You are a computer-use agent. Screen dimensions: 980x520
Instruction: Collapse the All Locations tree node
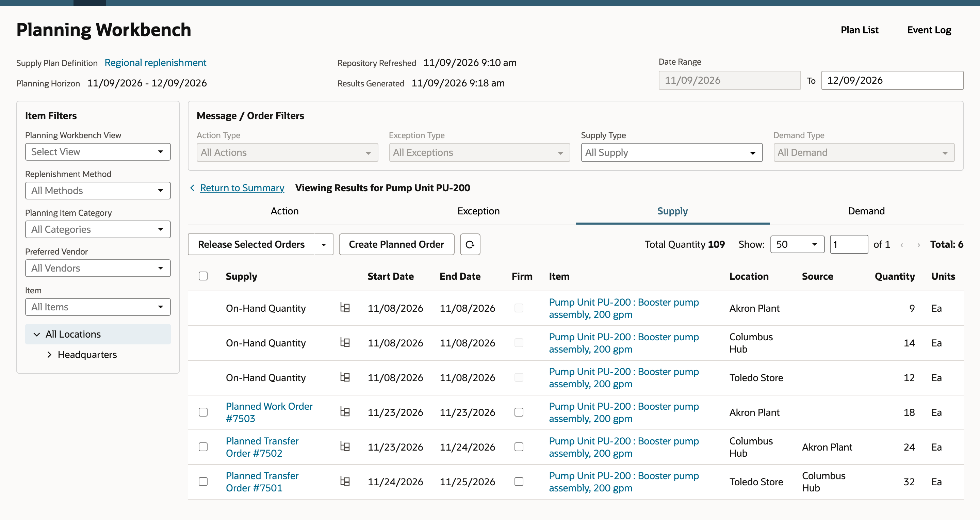tap(37, 335)
